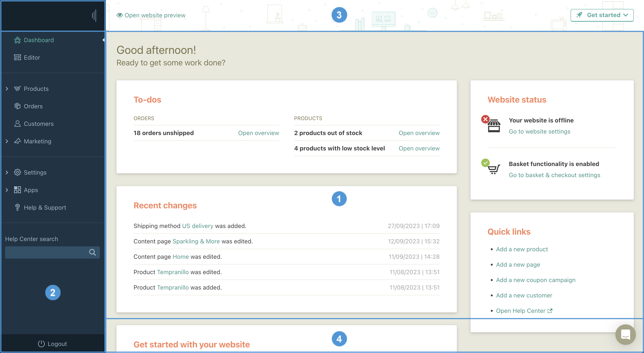Click the Orders boxes icon
The width and height of the screenshot is (644, 353).
(x=17, y=106)
